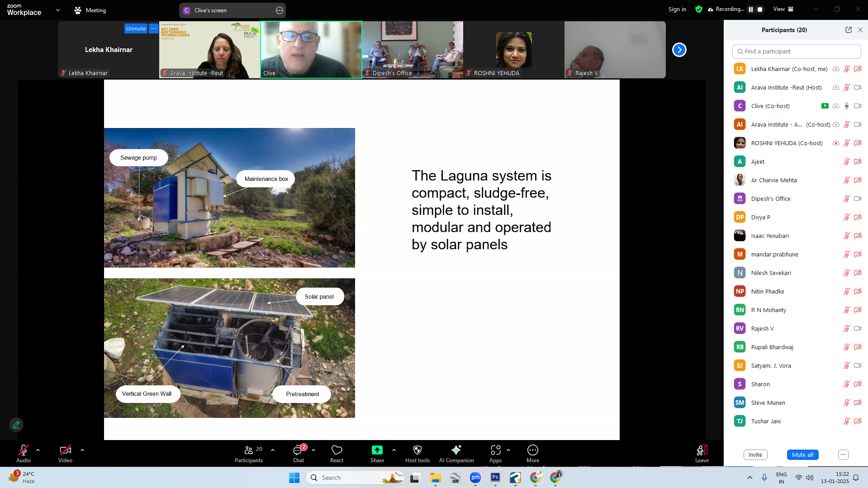Open Zoom app in Windows taskbar
Viewport: 868px width, 488px height.
tap(475, 478)
